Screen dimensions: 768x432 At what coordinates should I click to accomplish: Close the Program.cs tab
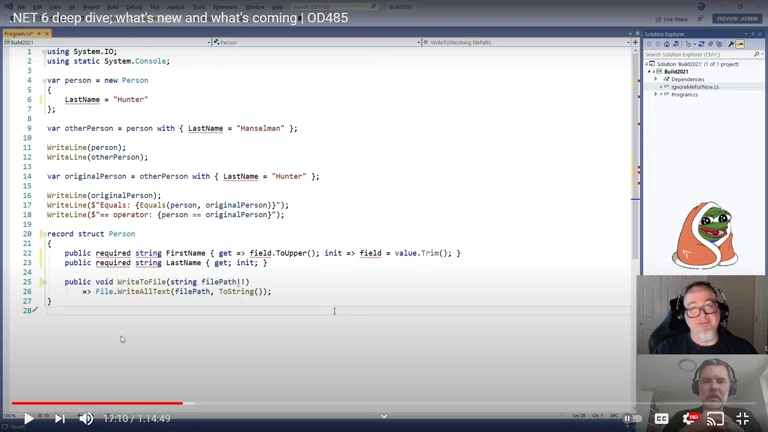47,34
